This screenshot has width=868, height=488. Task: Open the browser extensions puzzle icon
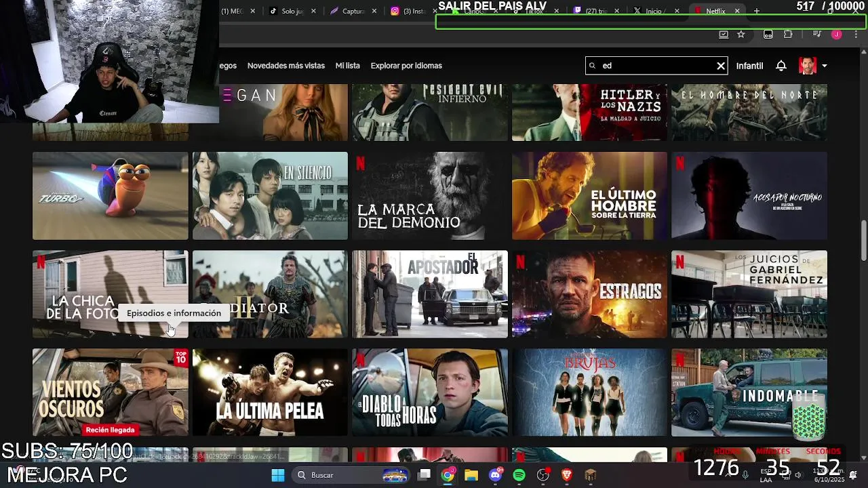(788, 35)
